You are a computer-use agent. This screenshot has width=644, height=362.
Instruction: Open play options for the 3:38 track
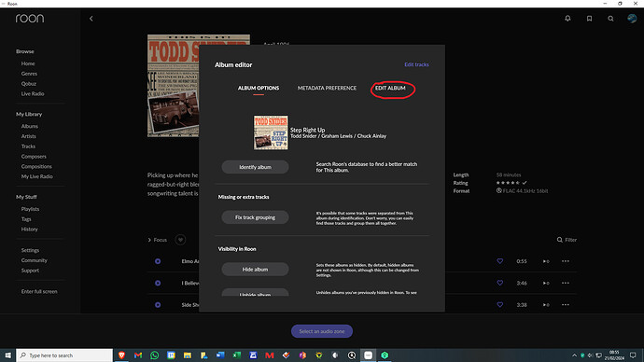point(546,304)
